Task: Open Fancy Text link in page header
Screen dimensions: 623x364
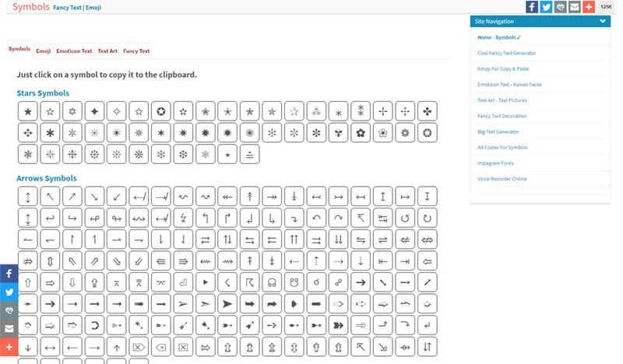Action: click(x=67, y=8)
